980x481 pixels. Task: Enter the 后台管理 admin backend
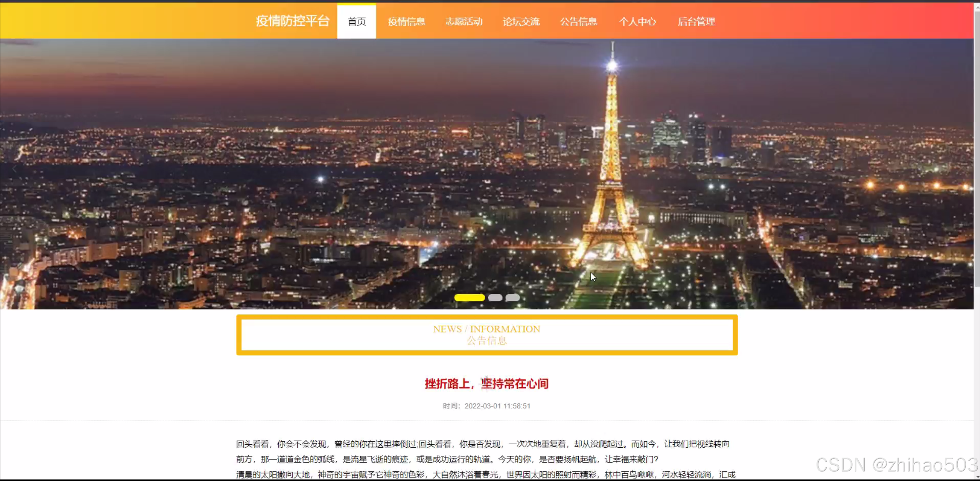pos(696,21)
